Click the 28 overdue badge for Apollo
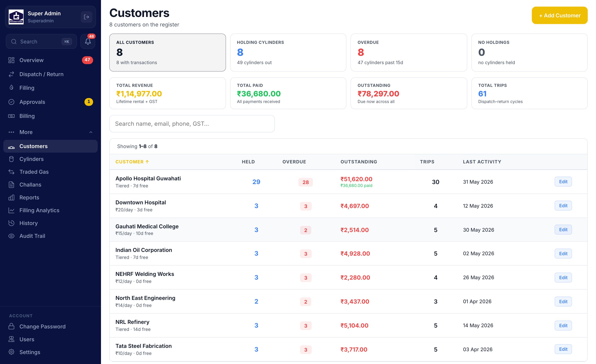Viewport: 596px width, 364px height. (x=305, y=182)
